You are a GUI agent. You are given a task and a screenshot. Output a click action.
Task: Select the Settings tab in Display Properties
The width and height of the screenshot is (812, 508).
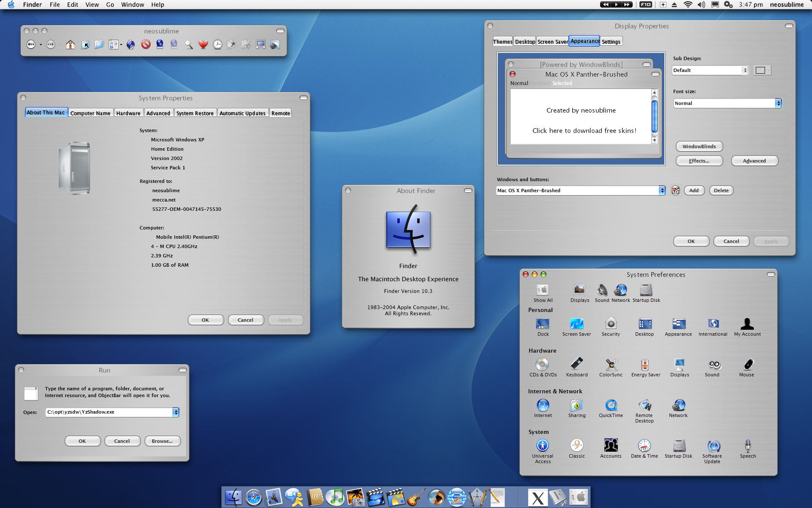click(x=610, y=41)
